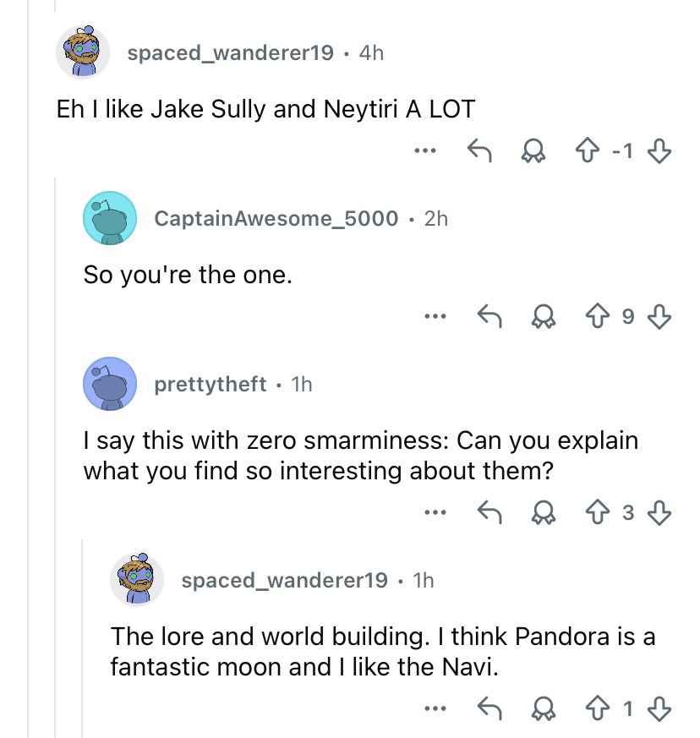Image resolution: width=700 pixels, height=738 pixels.
Task: Collapse thread via prettytheft's avatar
Action: [x=110, y=385]
